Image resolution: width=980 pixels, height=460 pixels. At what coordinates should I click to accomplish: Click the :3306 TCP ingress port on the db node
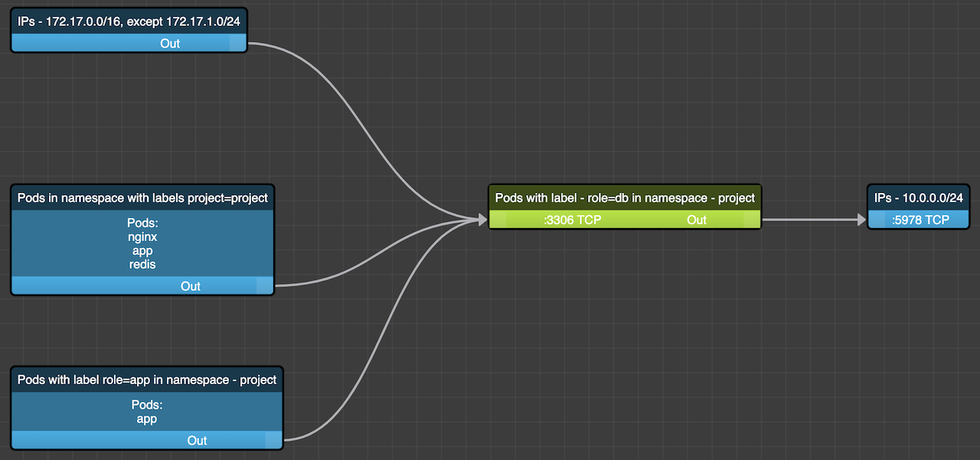pos(572,220)
